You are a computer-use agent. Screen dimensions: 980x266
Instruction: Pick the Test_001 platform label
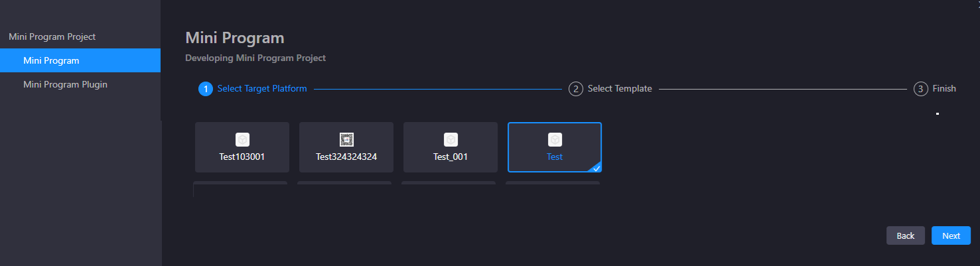451,157
